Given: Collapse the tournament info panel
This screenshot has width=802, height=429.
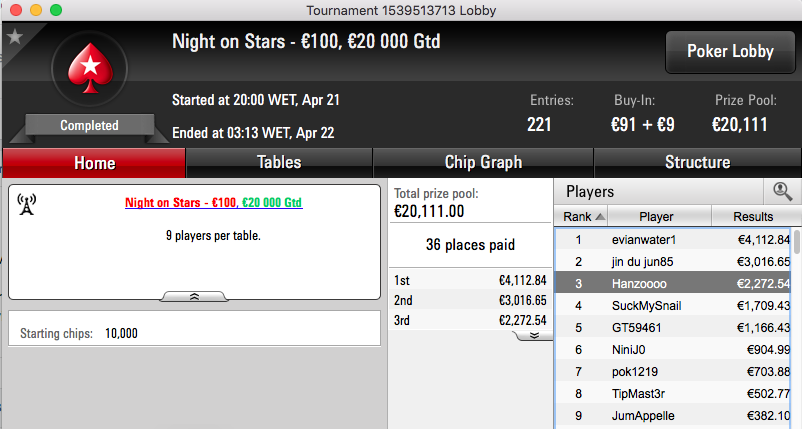Looking at the screenshot, I should (194, 297).
